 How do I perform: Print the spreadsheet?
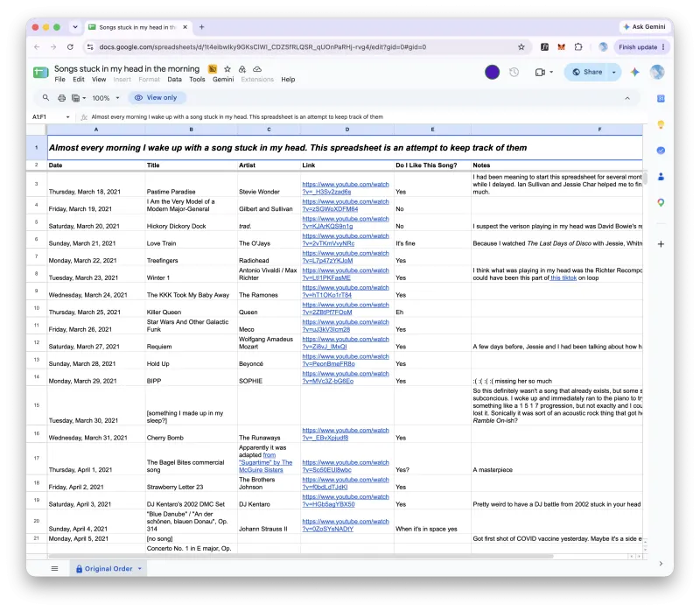(x=61, y=98)
